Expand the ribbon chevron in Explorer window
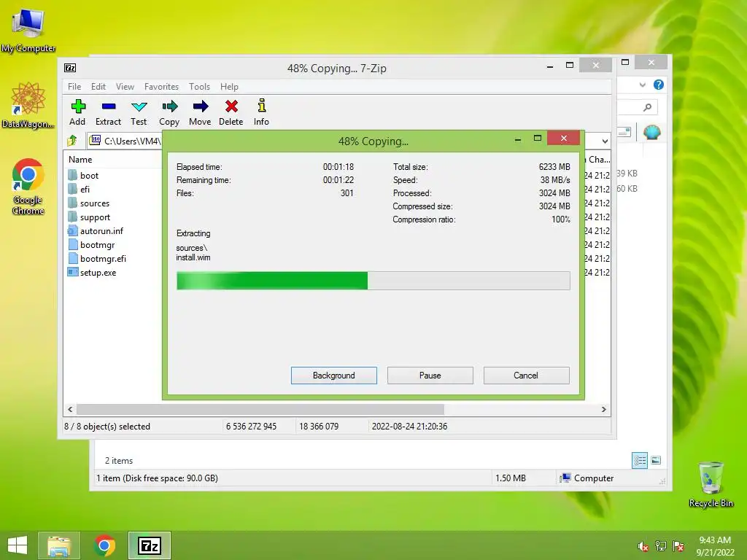 642,85
